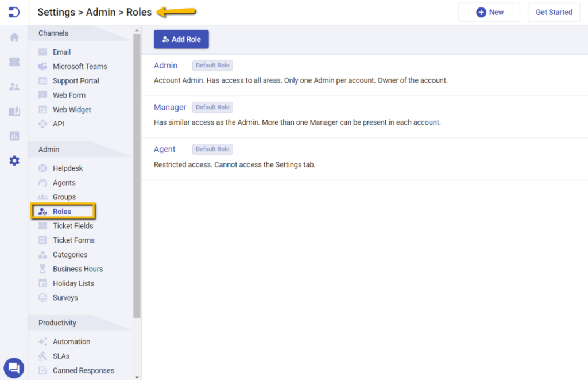The image size is (588, 380).
Task: Open Knowledge Base book icon
Action: click(x=14, y=112)
